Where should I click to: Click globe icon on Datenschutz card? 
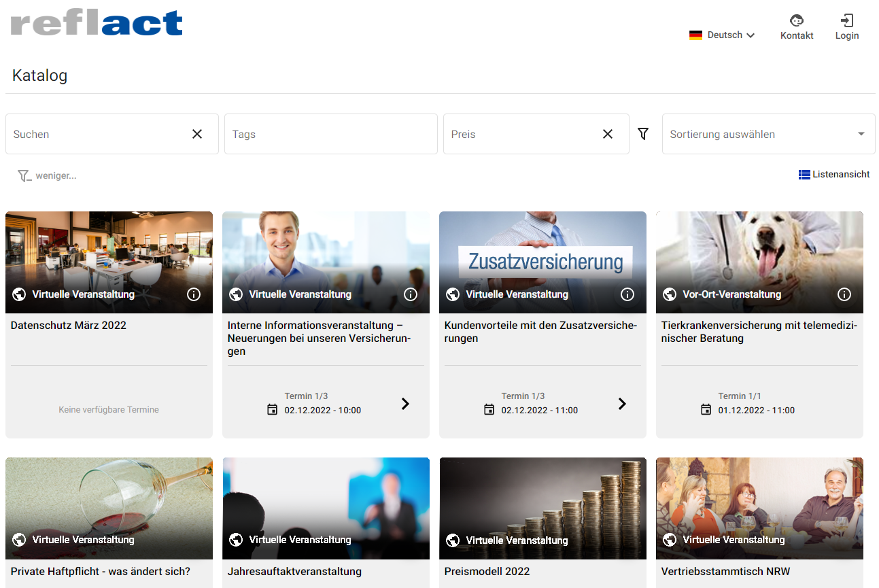pos(19,294)
